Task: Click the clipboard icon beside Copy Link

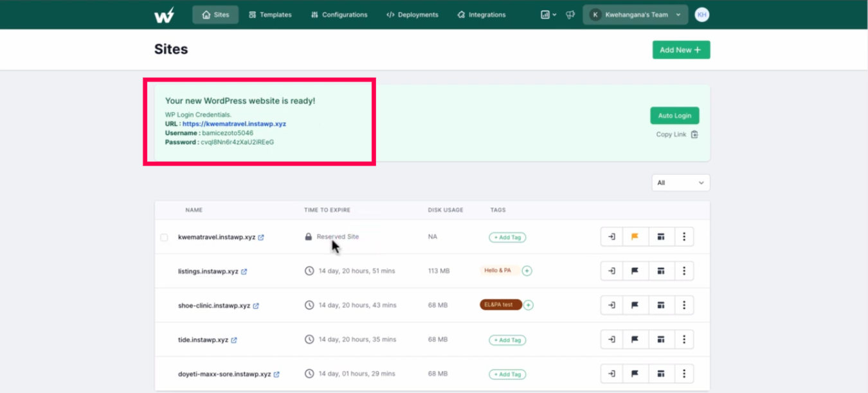Action: (x=694, y=135)
